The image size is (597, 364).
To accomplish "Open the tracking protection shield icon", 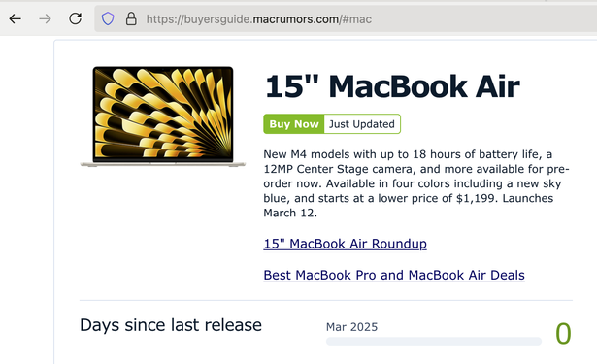I will 108,18.
